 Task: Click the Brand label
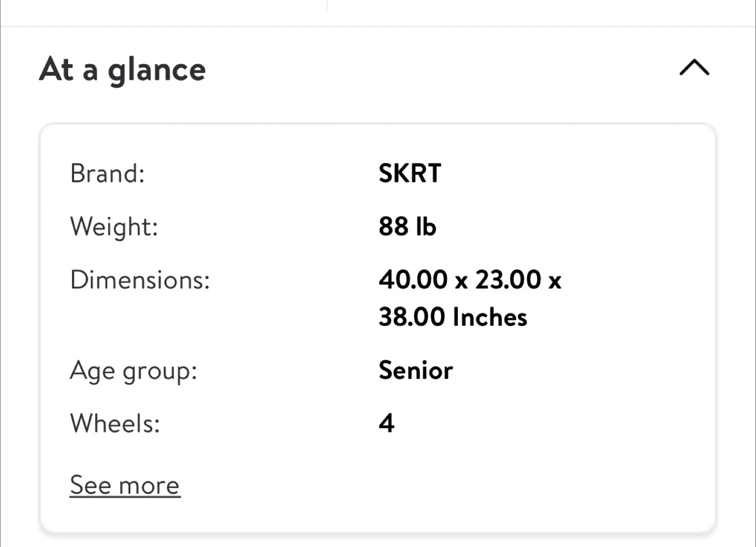[x=107, y=173]
